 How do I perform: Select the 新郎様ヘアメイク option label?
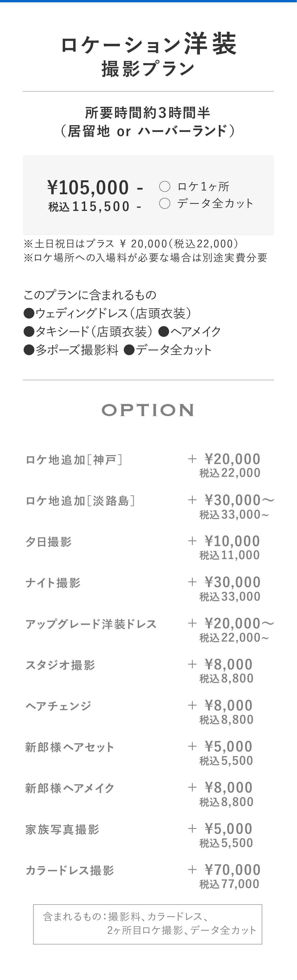tap(70, 788)
